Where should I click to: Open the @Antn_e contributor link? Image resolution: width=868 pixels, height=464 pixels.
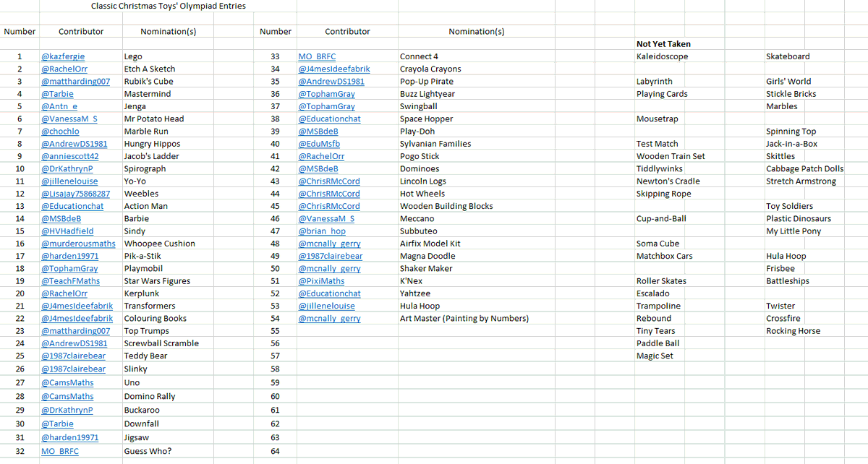59,106
